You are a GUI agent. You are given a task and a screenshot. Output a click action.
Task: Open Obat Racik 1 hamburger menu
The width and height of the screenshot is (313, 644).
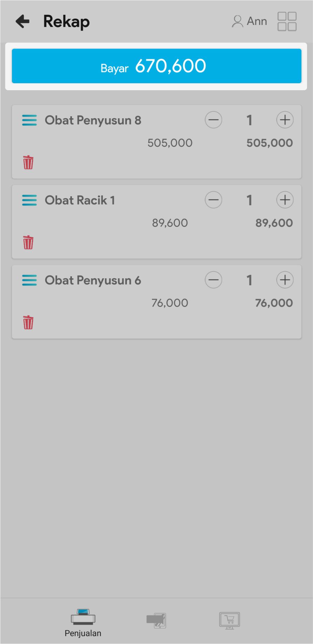tap(29, 200)
